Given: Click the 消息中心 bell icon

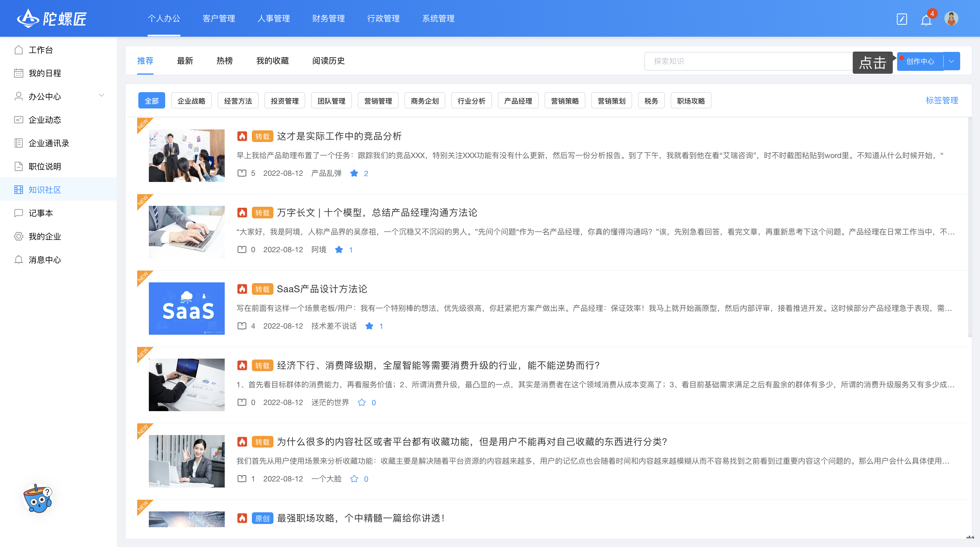Looking at the screenshot, I should (x=19, y=260).
